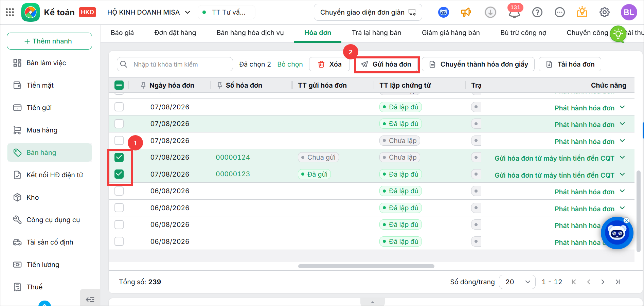Open Kho module in sidebar

49,197
